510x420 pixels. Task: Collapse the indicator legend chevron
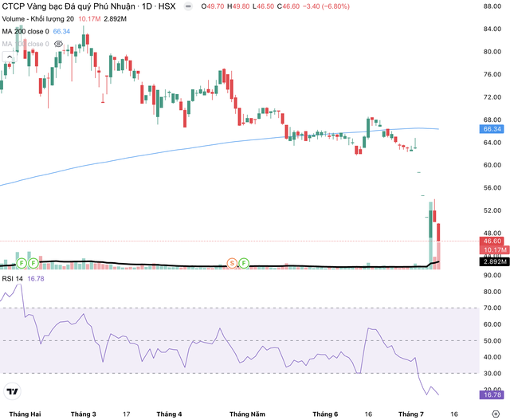coord(10,57)
